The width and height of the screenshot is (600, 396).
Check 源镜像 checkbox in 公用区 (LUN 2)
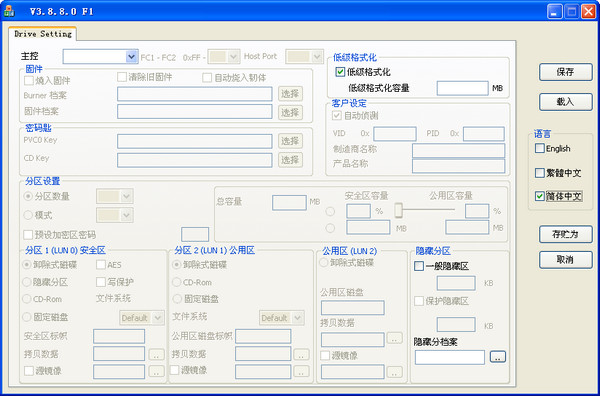pos(325,355)
